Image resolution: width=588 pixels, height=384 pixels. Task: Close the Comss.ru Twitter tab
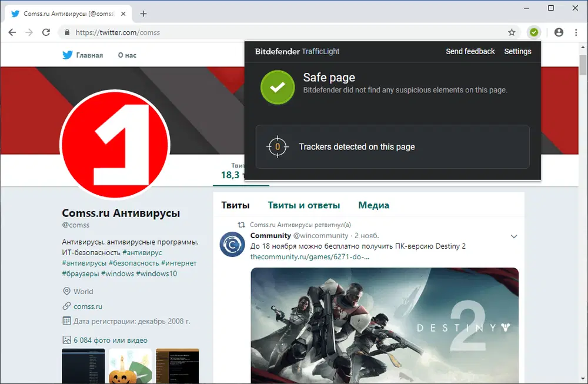(123, 14)
